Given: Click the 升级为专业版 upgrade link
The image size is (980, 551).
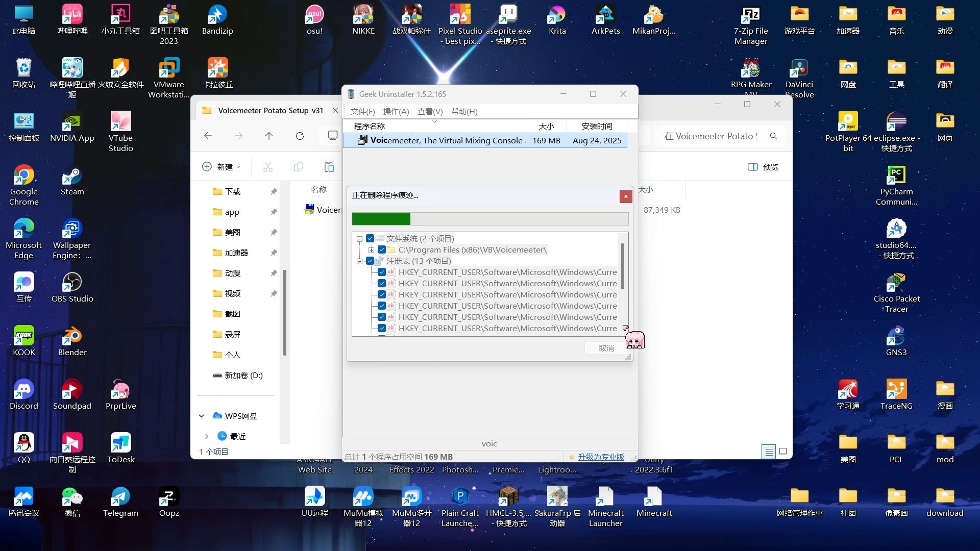Looking at the screenshot, I should tap(601, 457).
